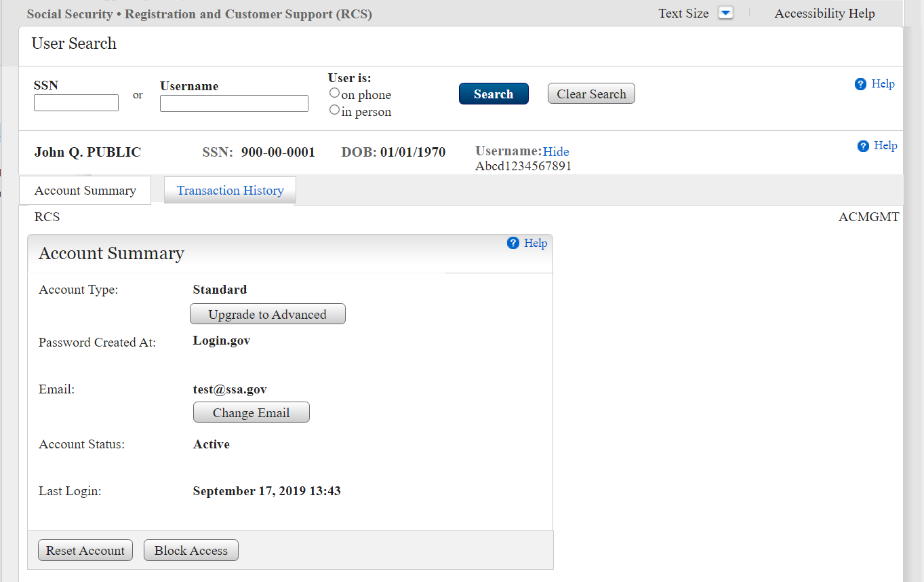This screenshot has height=582, width=924.
Task: Open the Help link in the User Search row
Action: click(883, 84)
